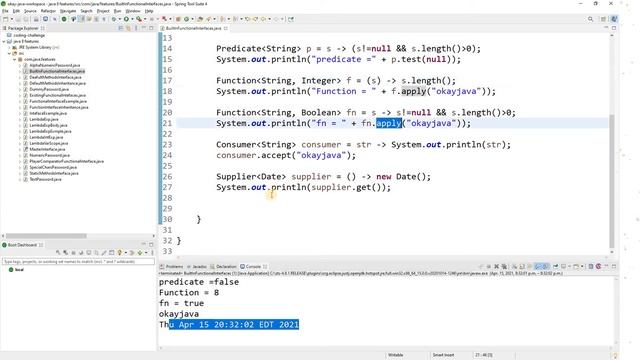
Task: Select PlayerComparatorFunctionalInterface.java file
Action: coord(66,161)
